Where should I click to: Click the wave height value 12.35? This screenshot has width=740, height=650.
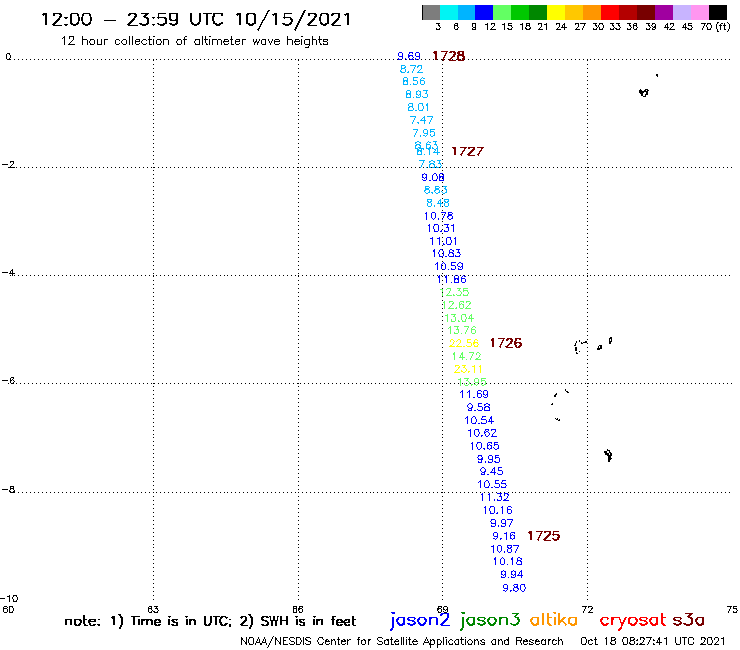tap(454, 292)
